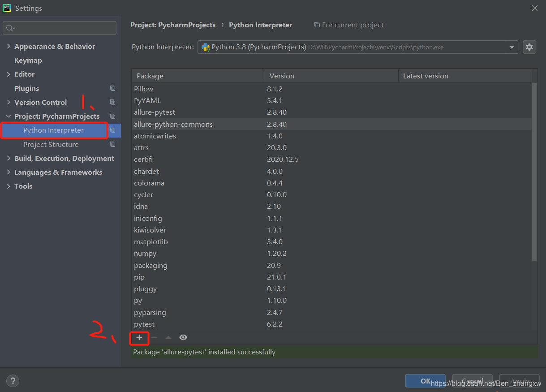Toggle the show early releases eye icon
The height and width of the screenshot is (392, 546).
183,337
